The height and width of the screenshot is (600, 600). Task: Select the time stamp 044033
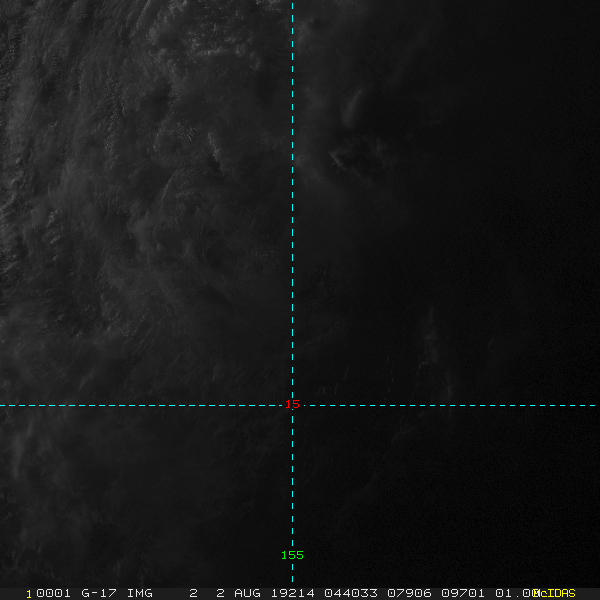coord(351,593)
